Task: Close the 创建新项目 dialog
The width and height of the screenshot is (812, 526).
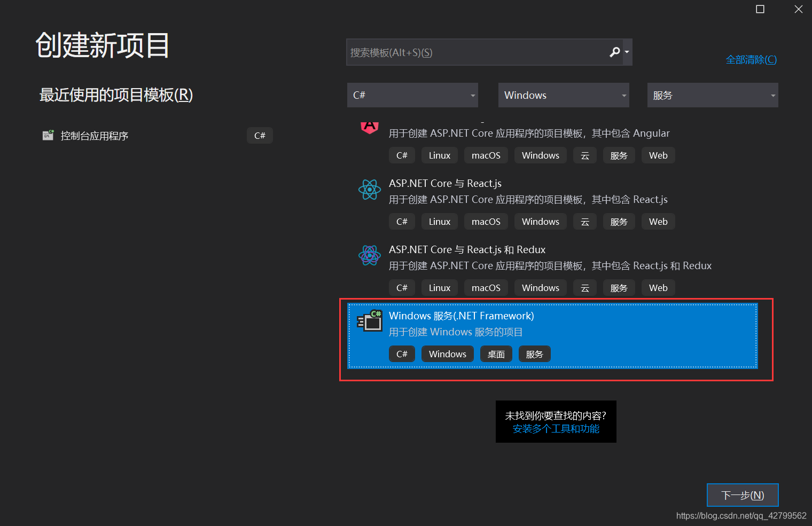Action: point(799,9)
